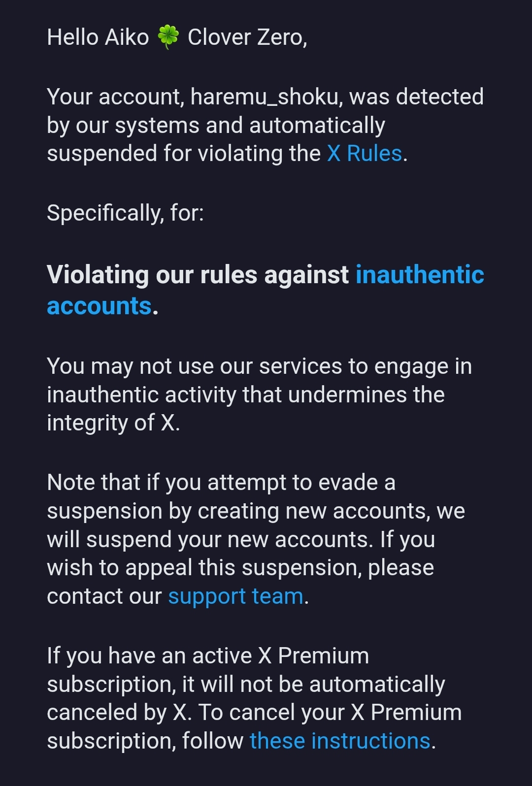Click 'suspended for violating the' text

(184, 154)
